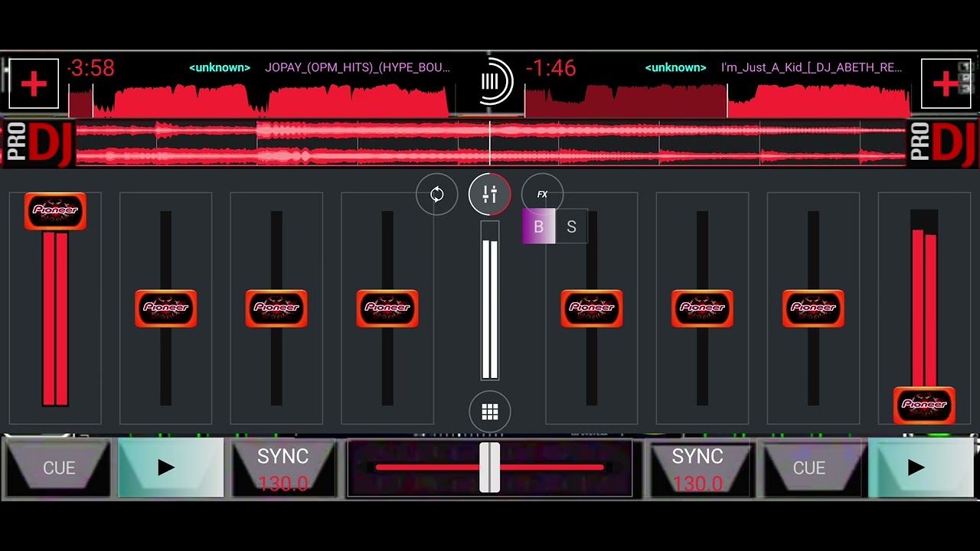Viewport: 980px width, 551px height.
Task: Click the left deck first EQ fader knob
Action: point(165,308)
